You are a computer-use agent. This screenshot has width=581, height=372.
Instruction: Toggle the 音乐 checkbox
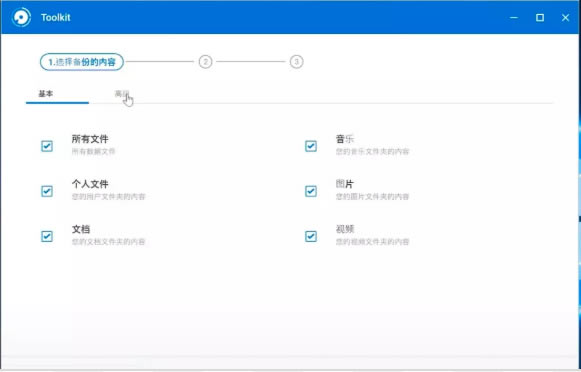311,146
